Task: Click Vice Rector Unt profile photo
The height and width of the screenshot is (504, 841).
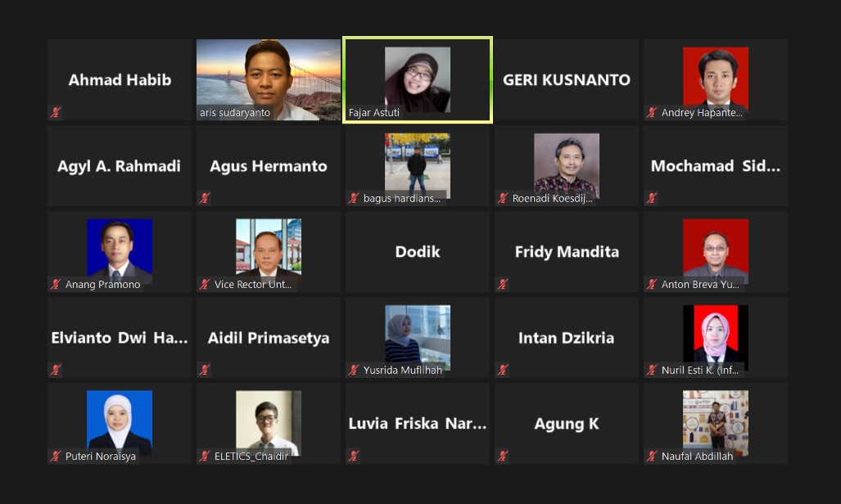Action: [x=268, y=248]
